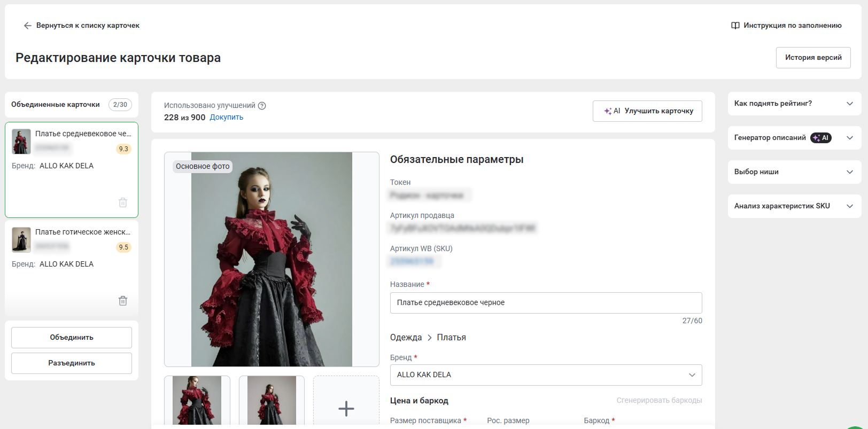
Task: Click the Платье средневековое че... title
Action: pyautogui.click(x=83, y=134)
